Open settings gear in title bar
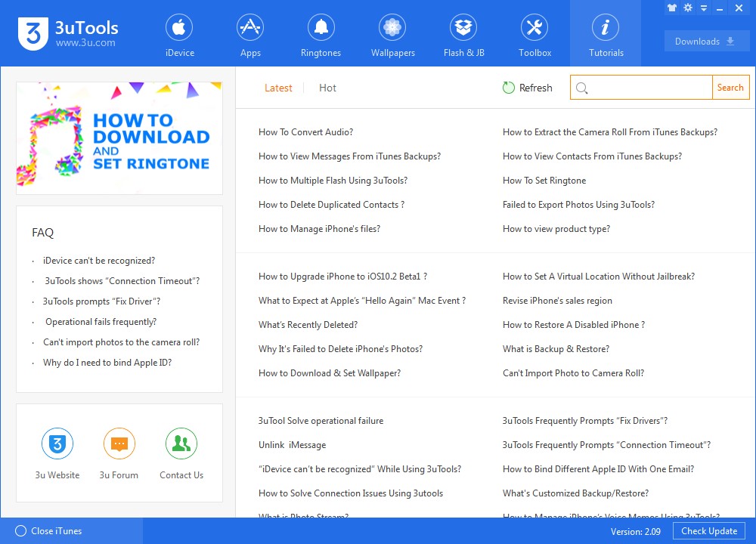The image size is (756, 544). point(688,8)
